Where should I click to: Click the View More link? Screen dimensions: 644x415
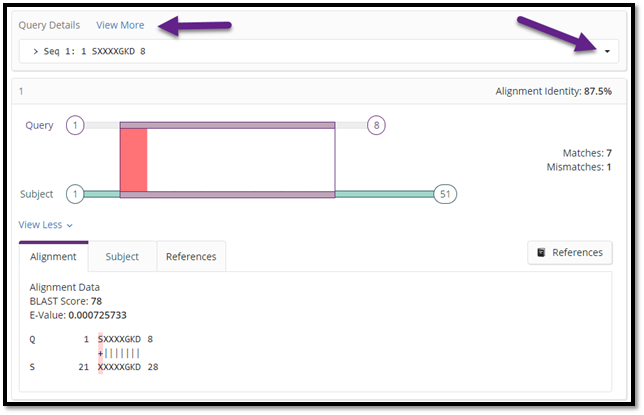119,24
